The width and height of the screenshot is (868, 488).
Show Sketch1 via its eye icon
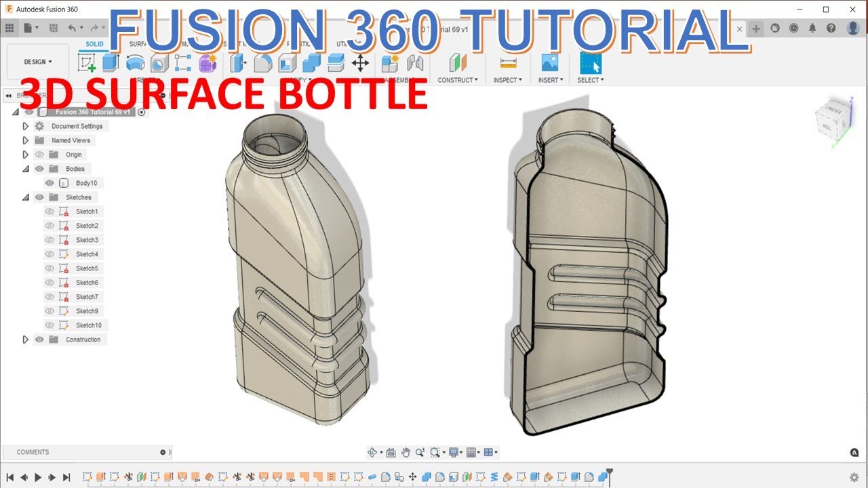[50, 211]
